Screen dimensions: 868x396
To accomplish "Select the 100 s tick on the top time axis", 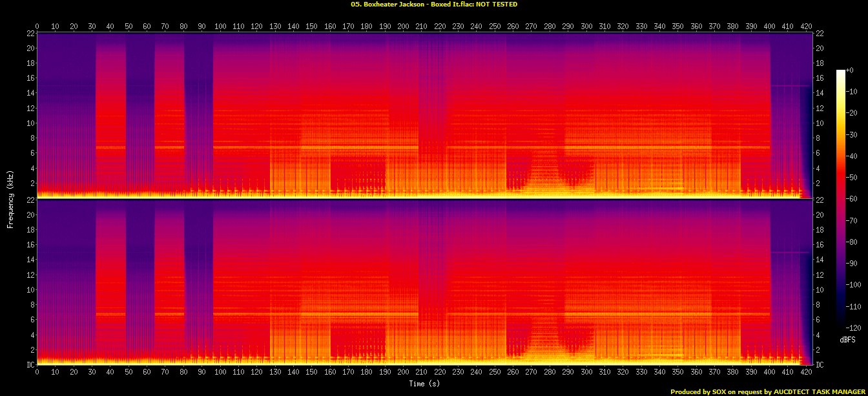I will (220, 26).
